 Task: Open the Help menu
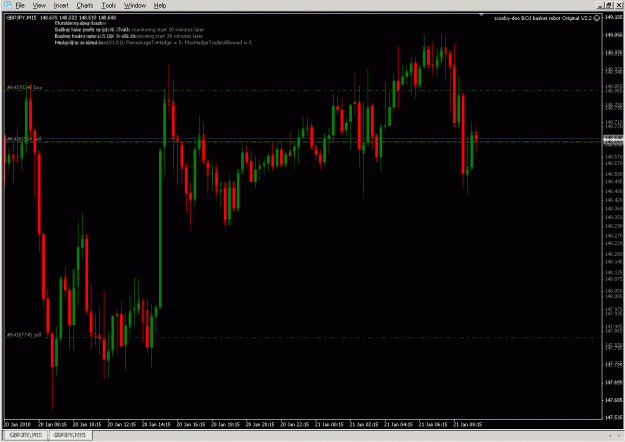(160, 6)
